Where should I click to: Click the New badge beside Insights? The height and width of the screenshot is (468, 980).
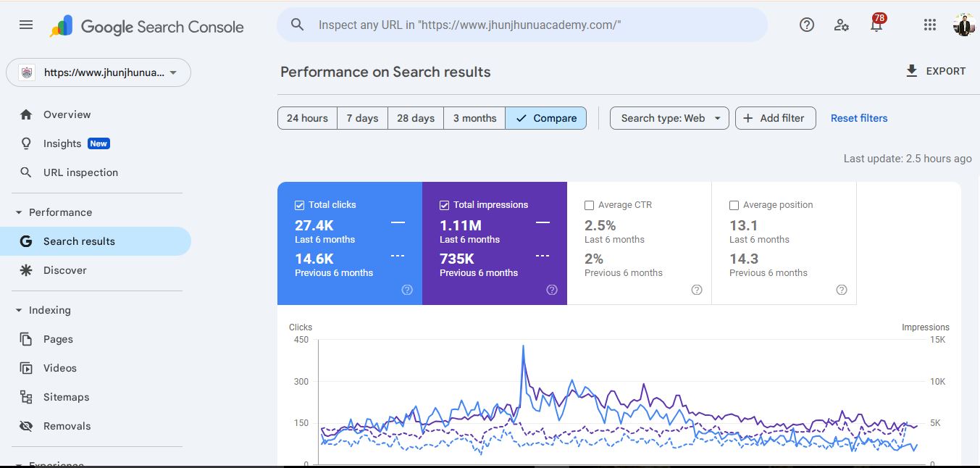99,143
